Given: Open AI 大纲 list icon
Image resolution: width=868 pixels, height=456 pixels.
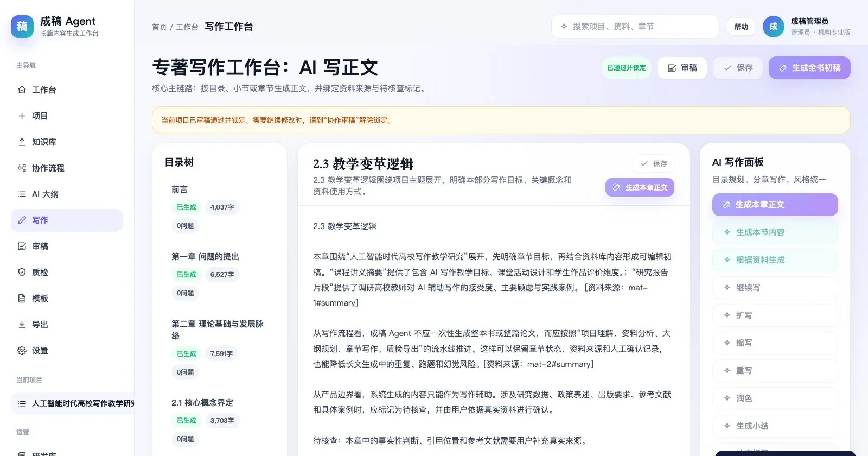Looking at the screenshot, I should [x=22, y=194].
